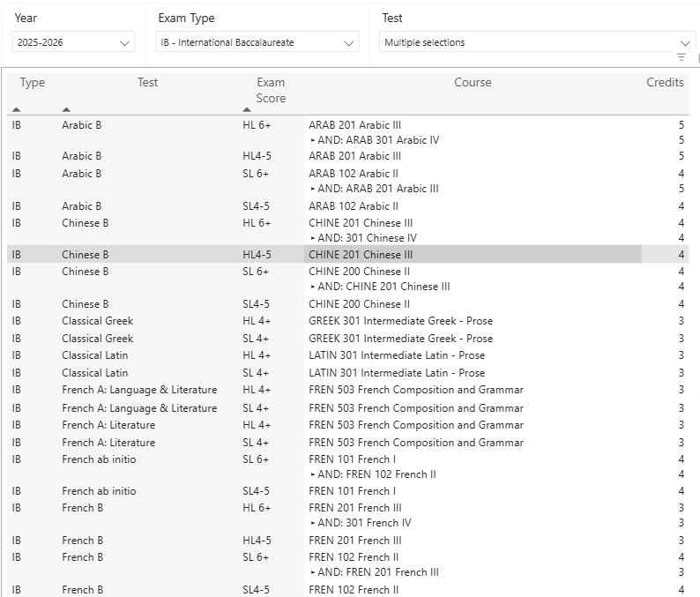The image size is (700, 597).
Task: Click the Exam Score column header
Action: 271,90
